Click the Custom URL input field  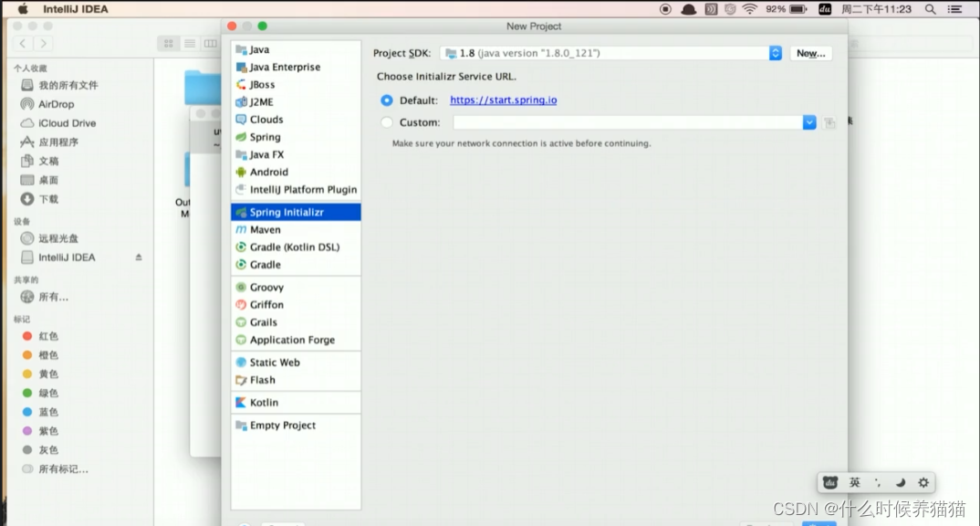628,122
